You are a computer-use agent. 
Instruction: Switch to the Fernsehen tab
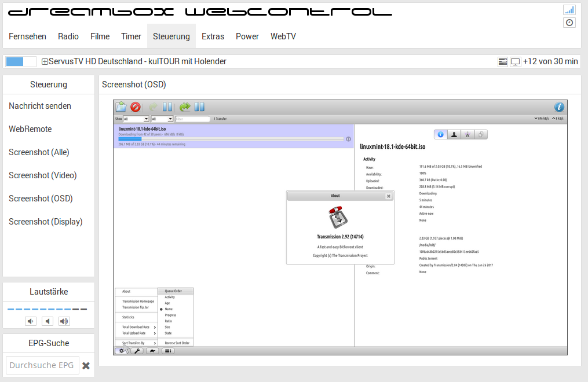click(x=27, y=36)
